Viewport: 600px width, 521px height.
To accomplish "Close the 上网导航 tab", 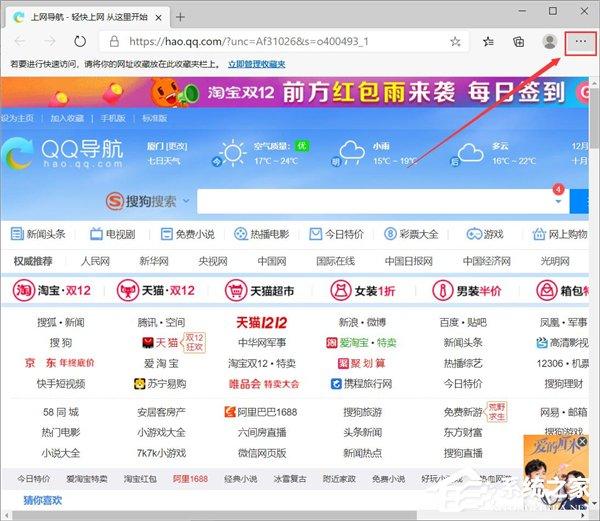I will click(158, 17).
